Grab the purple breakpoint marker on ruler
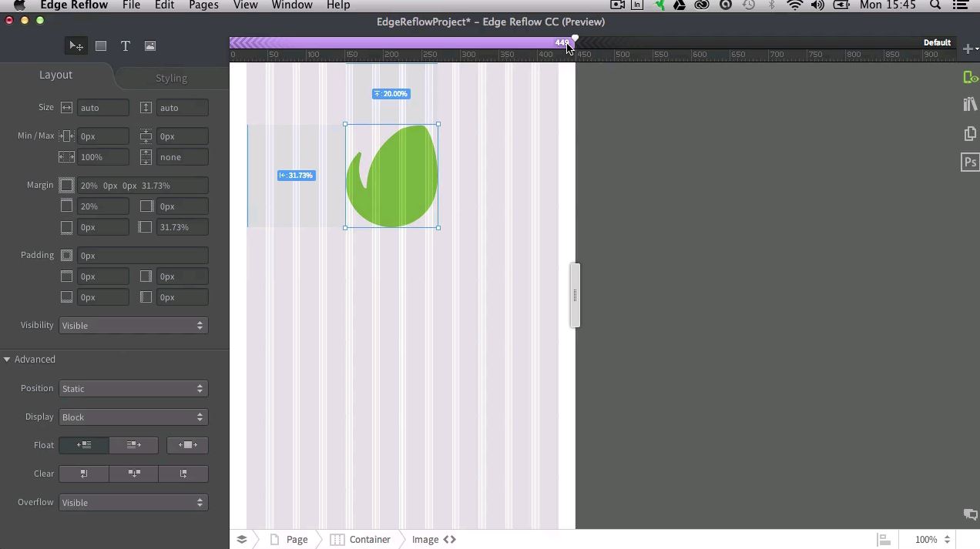The height and width of the screenshot is (549, 980). point(575,38)
